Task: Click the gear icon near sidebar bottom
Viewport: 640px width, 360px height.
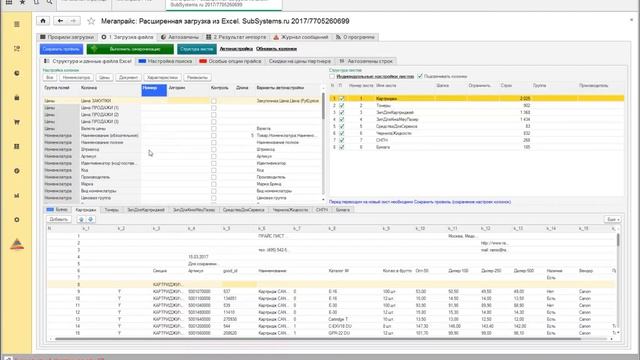Action: [x=17, y=220]
